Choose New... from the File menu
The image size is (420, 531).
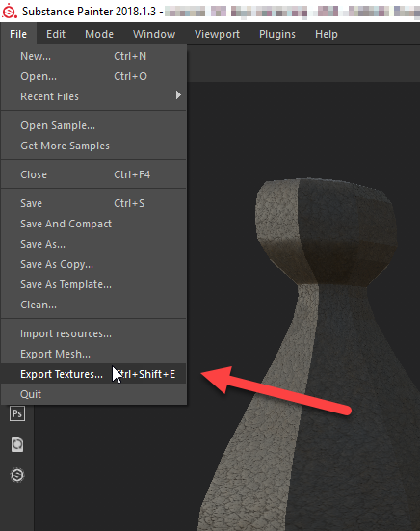(x=93, y=56)
